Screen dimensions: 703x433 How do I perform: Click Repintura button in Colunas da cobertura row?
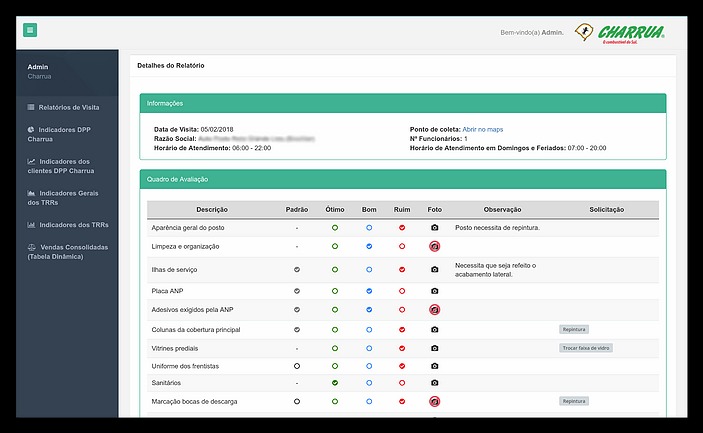(574, 329)
